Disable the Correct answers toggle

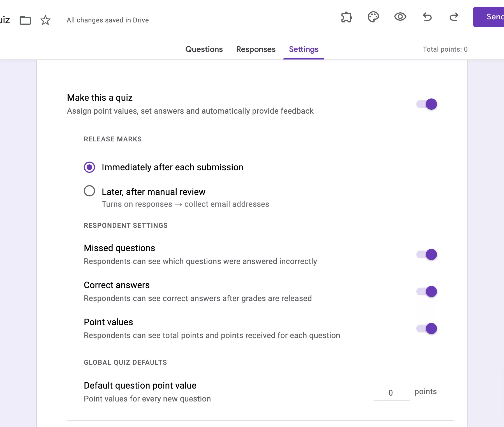pyautogui.click(x=426, y=291)
